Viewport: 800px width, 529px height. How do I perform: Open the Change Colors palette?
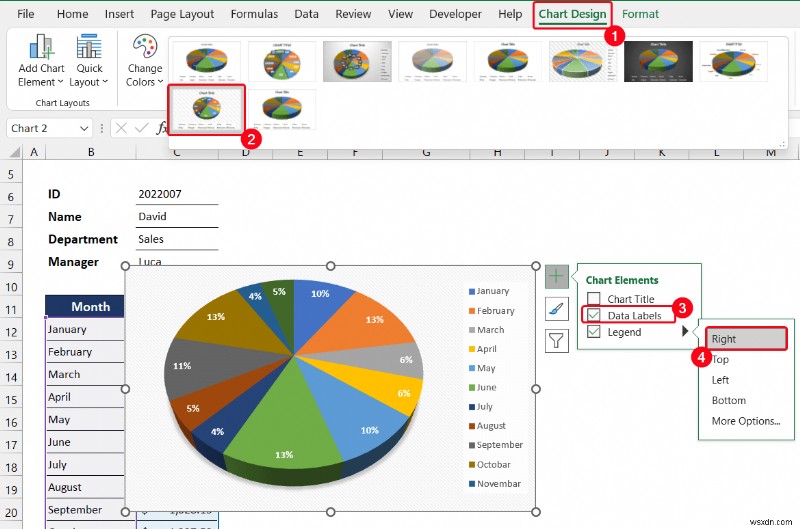pyautogui.click(x=145, y=61)
